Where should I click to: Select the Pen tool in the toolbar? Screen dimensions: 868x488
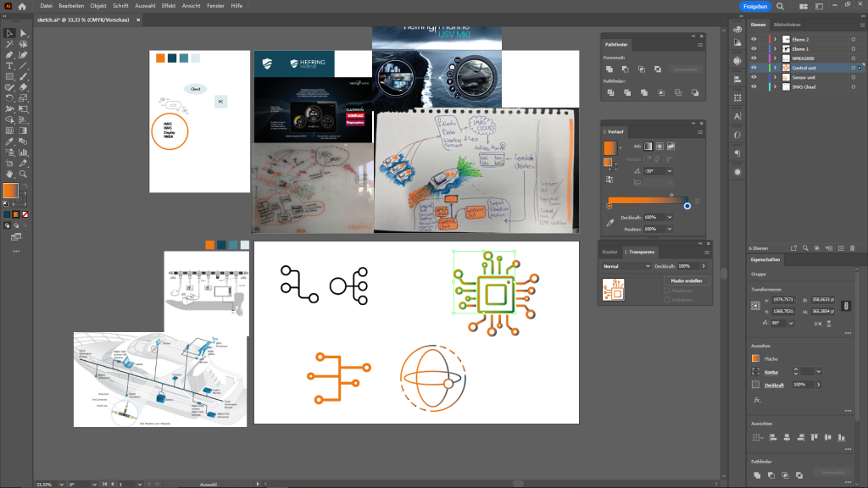(9, 54)
